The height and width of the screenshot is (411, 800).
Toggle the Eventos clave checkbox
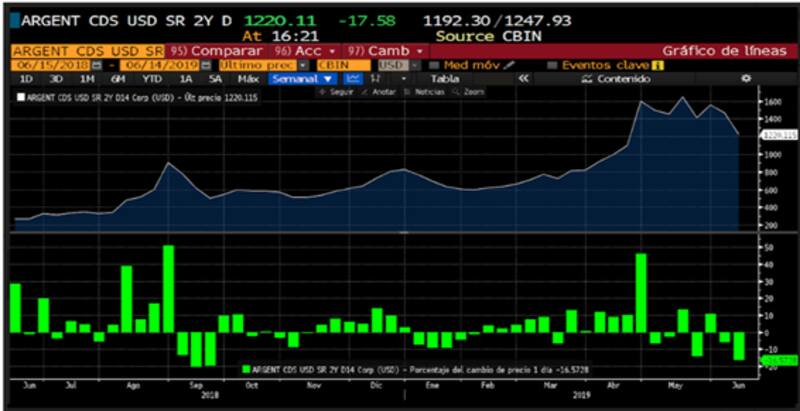[552, 64]
